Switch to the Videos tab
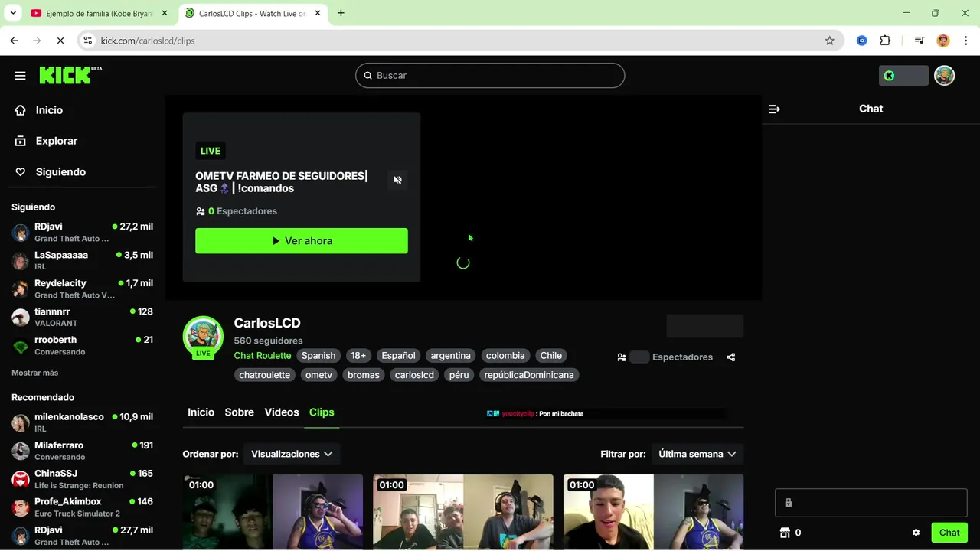 click(x=282, y=412)
